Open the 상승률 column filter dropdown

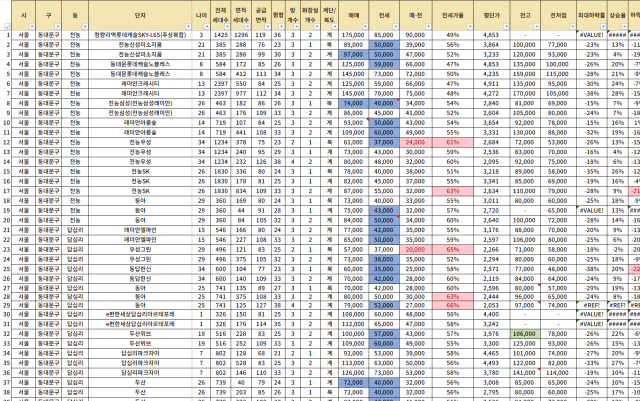(624, 27)
